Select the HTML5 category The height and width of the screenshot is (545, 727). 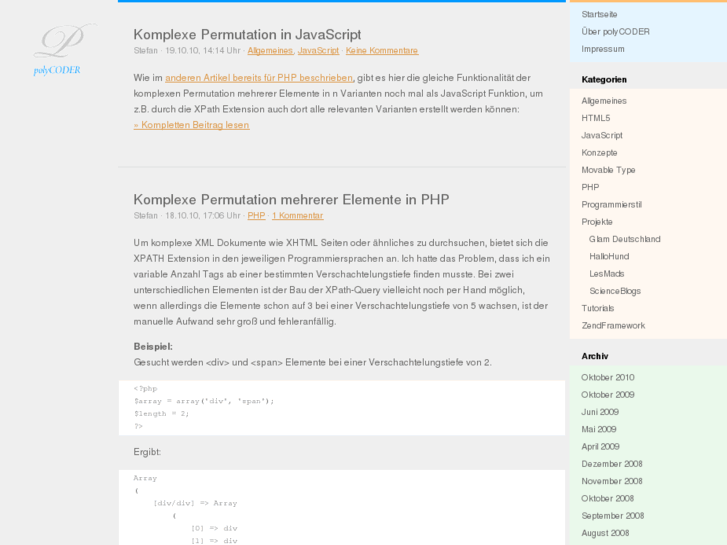pos(596,118)
